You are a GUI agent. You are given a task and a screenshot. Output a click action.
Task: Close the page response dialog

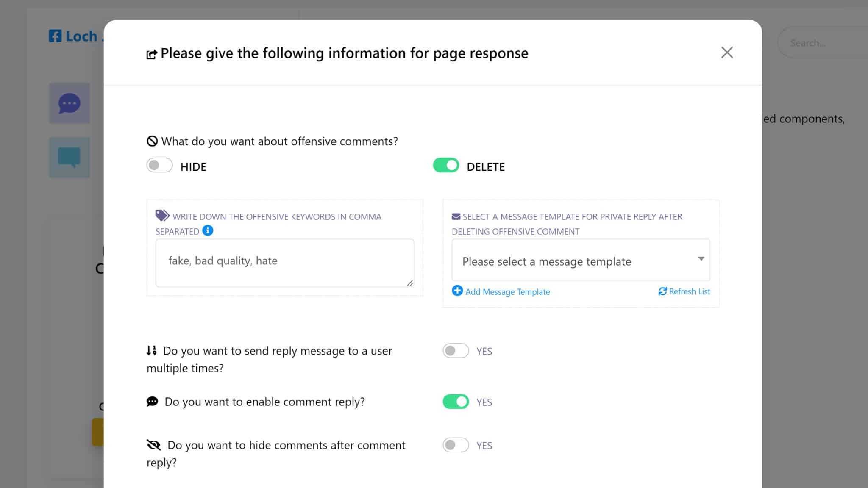click(x=727, y=53)
